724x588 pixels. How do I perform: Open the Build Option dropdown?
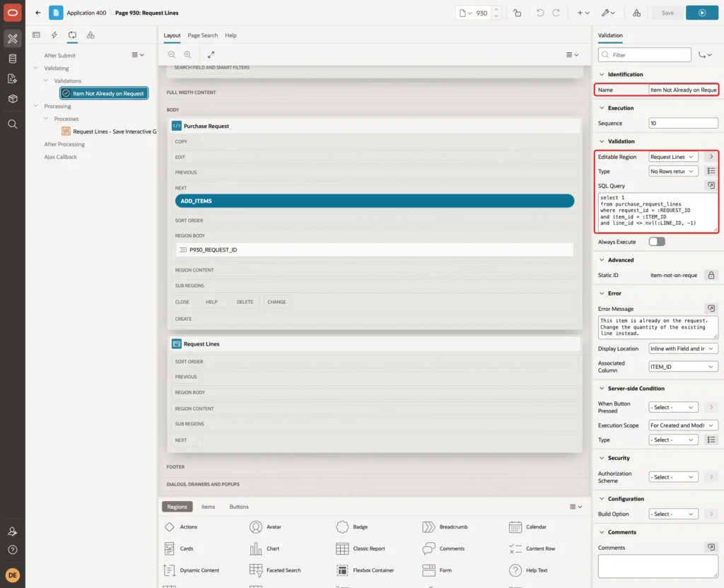tap(673, 514)
